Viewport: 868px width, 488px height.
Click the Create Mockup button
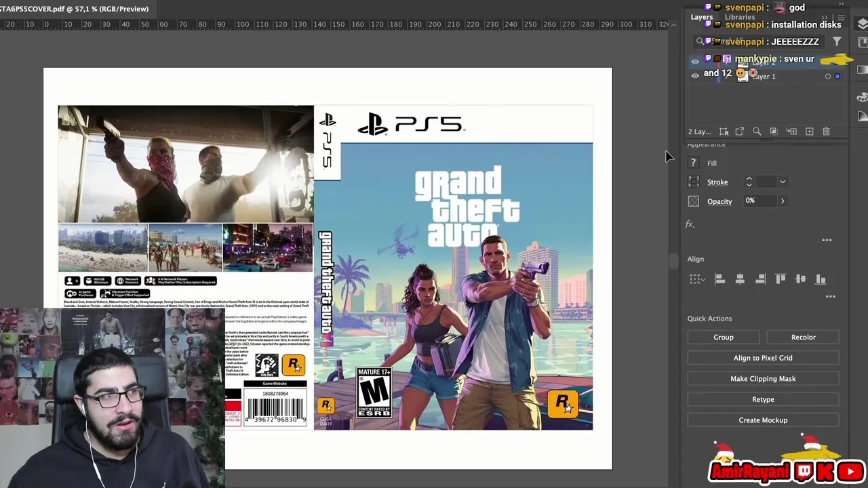(x=763, y=420)
